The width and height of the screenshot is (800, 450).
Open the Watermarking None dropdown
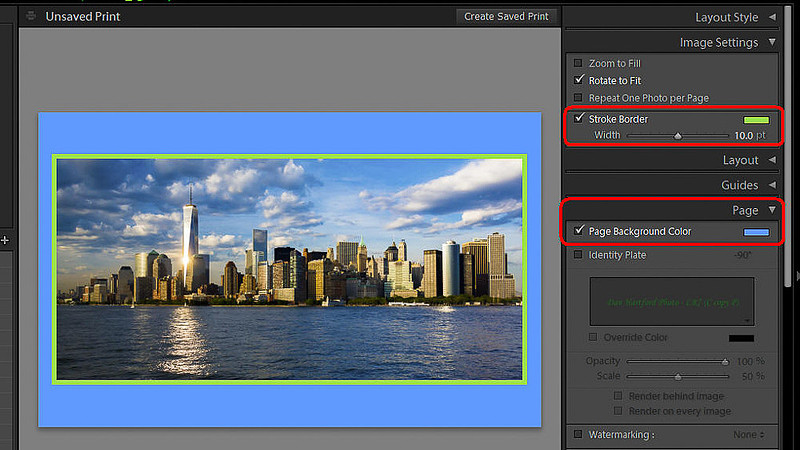click(749, 435)
